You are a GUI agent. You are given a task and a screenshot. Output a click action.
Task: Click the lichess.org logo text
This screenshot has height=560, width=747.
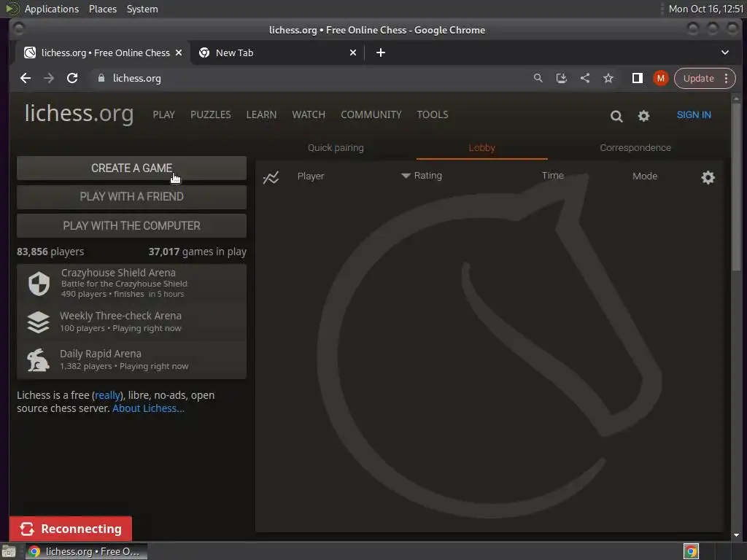pyautogui.click(x=79, y=114)
